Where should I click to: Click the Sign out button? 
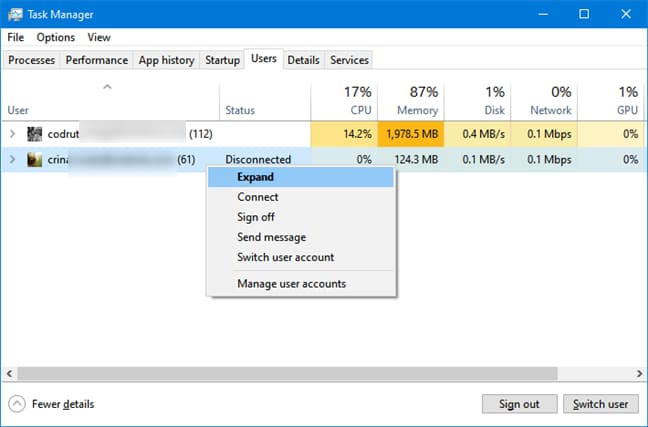click(518, 404)
